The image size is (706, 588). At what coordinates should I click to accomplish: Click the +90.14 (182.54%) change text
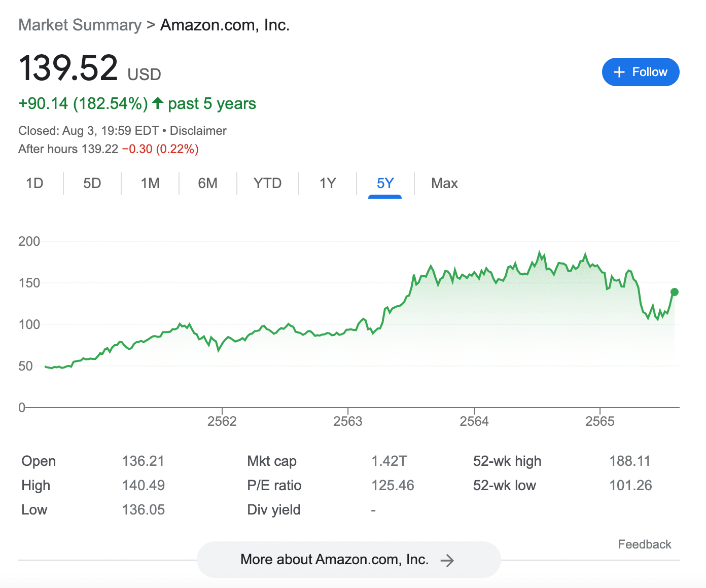point(83,103)
